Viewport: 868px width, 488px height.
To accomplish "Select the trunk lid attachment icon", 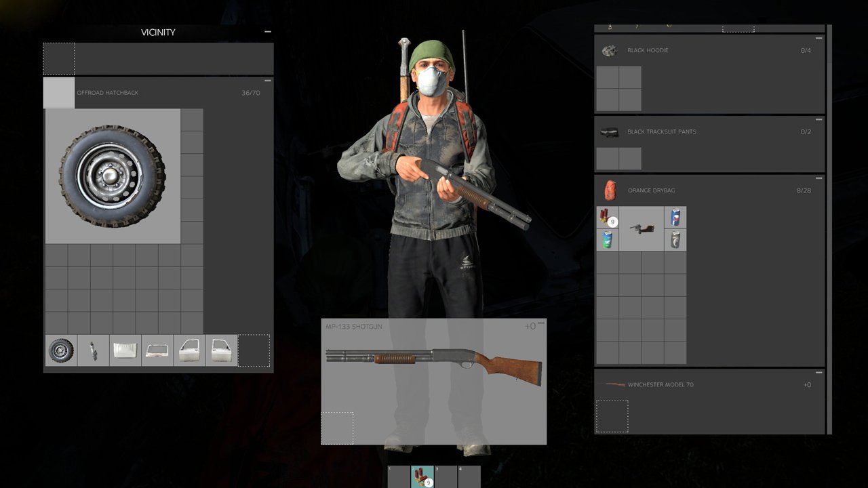I will click(157, 350).
